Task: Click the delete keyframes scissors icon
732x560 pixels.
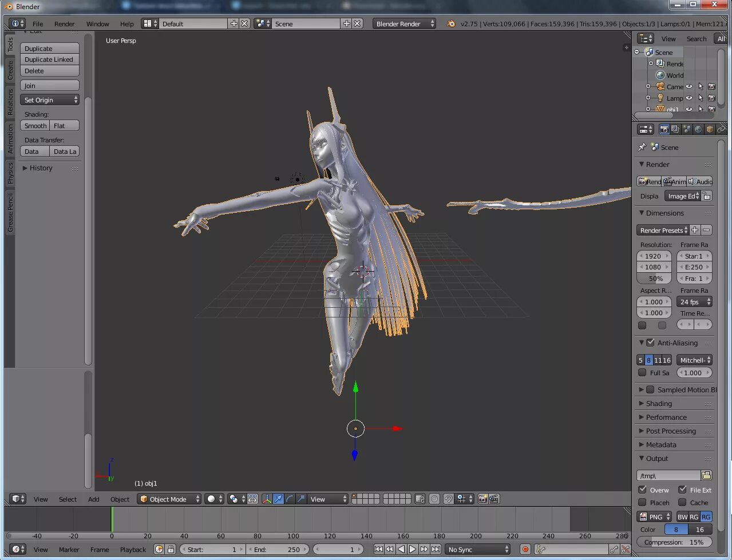Action: tap(626, 549)
